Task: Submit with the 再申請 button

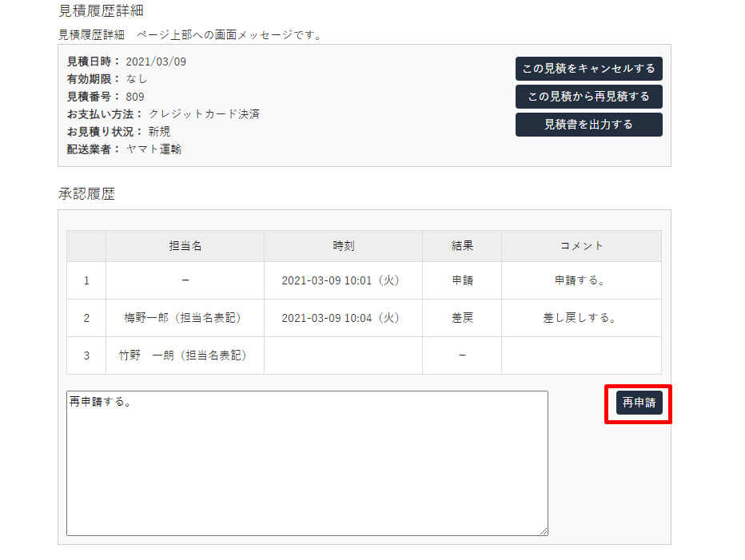Action: point(639,403)
